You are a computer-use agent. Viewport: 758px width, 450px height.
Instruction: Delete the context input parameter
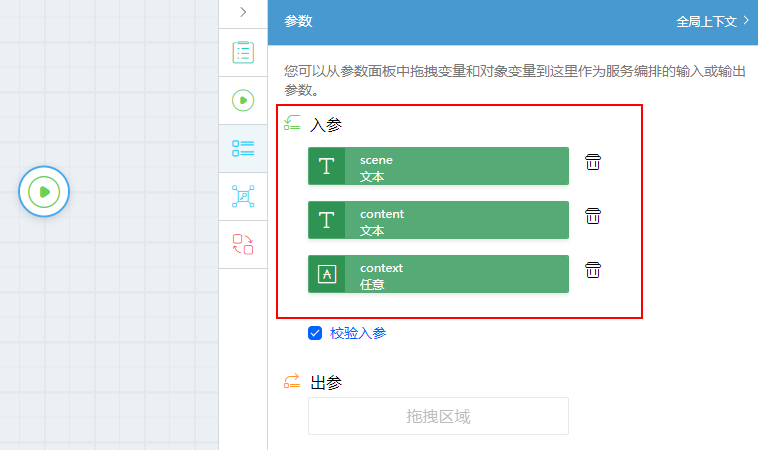tap(593, 270)
